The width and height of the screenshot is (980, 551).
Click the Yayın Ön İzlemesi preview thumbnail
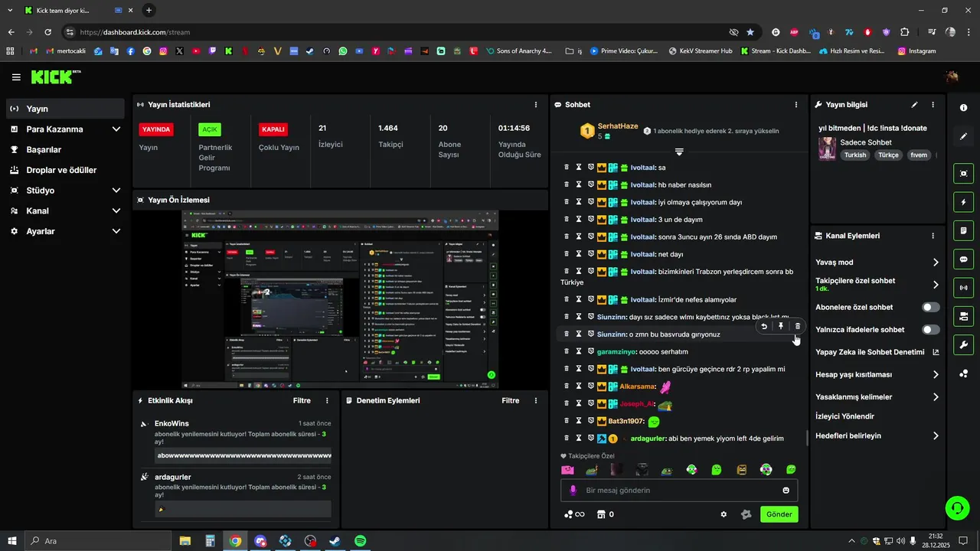(340, 299)
